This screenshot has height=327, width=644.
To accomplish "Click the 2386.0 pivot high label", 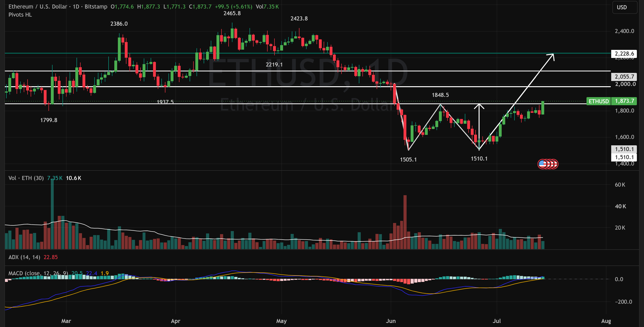I will pos(119,24).
